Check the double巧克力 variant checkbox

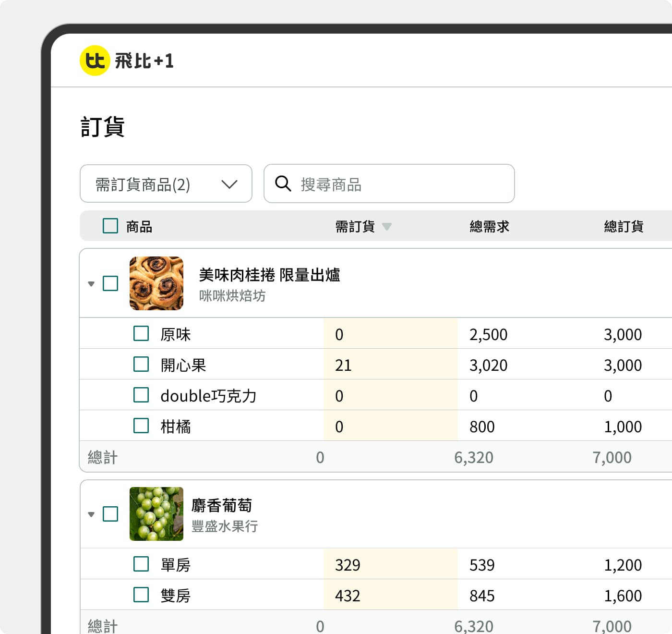click(x=141, y=395)
